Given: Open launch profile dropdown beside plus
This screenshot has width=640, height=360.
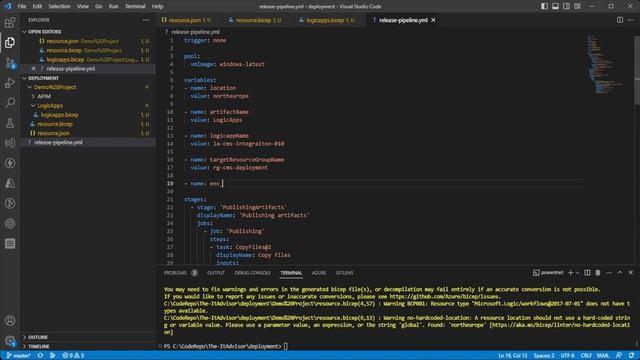Looking at the screenshot, I should coord(578,273).
